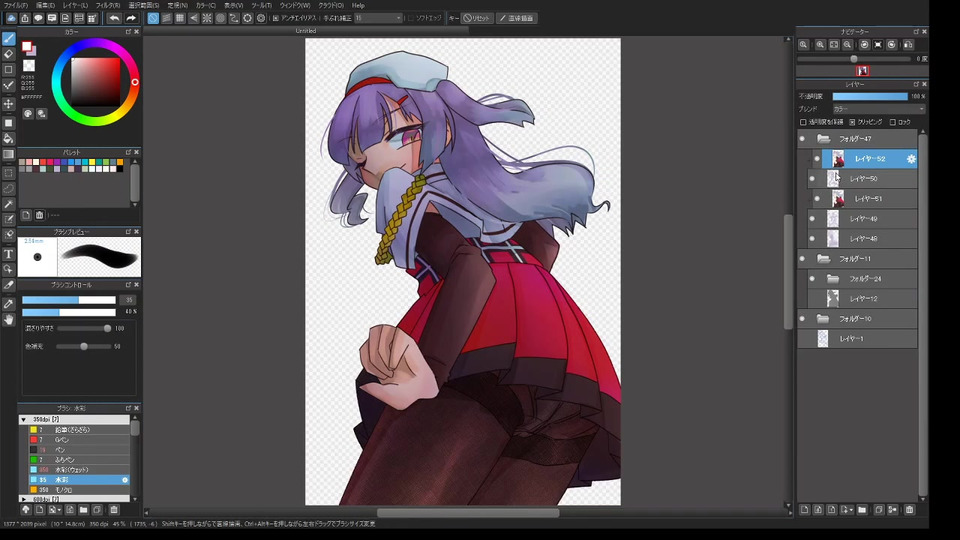Toggle visibility of folder 10
Viewport: 960px width, 540px height.
(x=802, y=318)
